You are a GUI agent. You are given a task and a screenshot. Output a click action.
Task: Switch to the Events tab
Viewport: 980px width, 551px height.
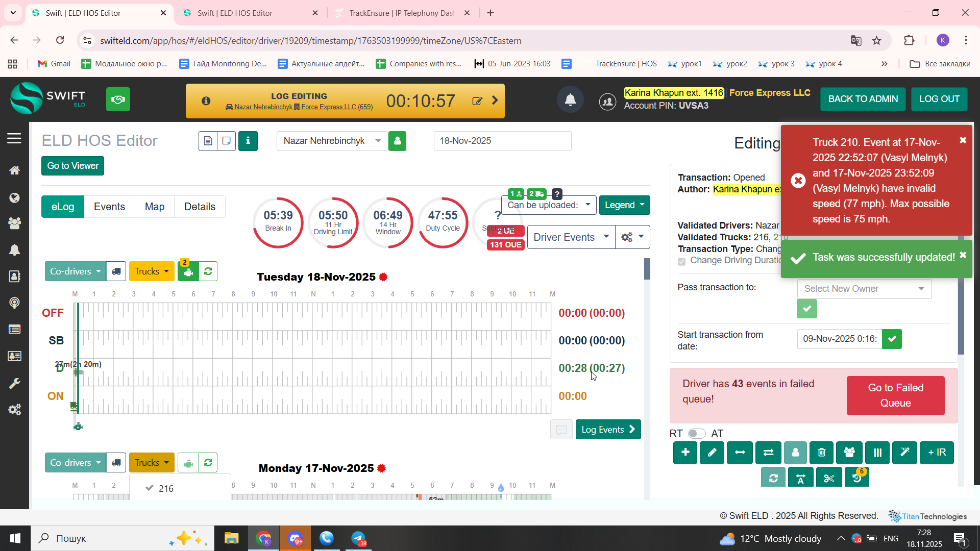(x=109, y=207)
